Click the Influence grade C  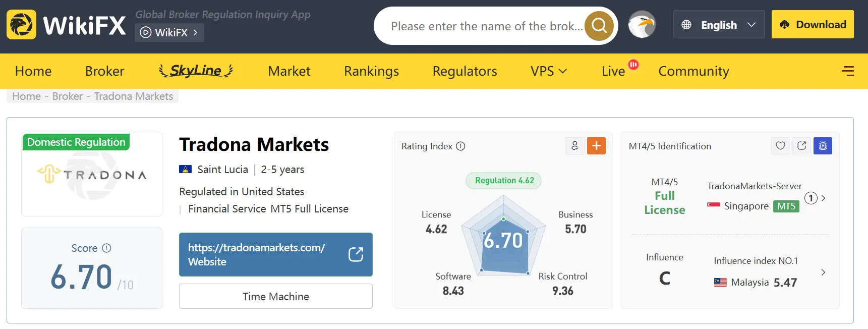(x=665, y=278)
